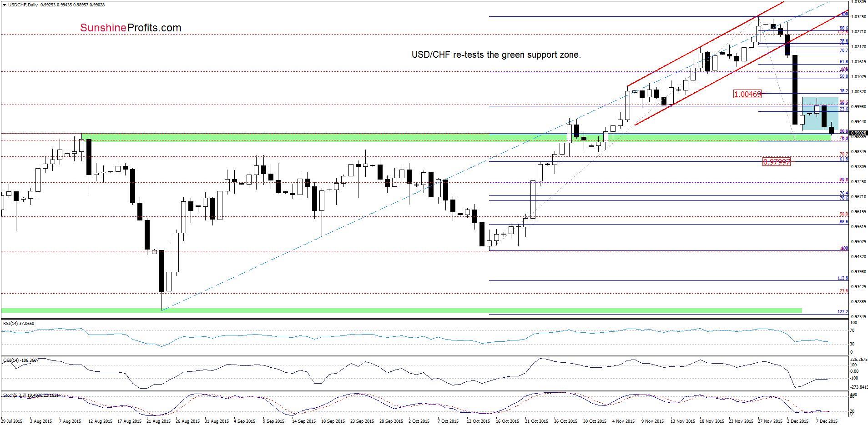Click the 16 Oct 2015 date label
Image resolution: width=868 pixels, height=425 pixels.
[x=507, y=421]
